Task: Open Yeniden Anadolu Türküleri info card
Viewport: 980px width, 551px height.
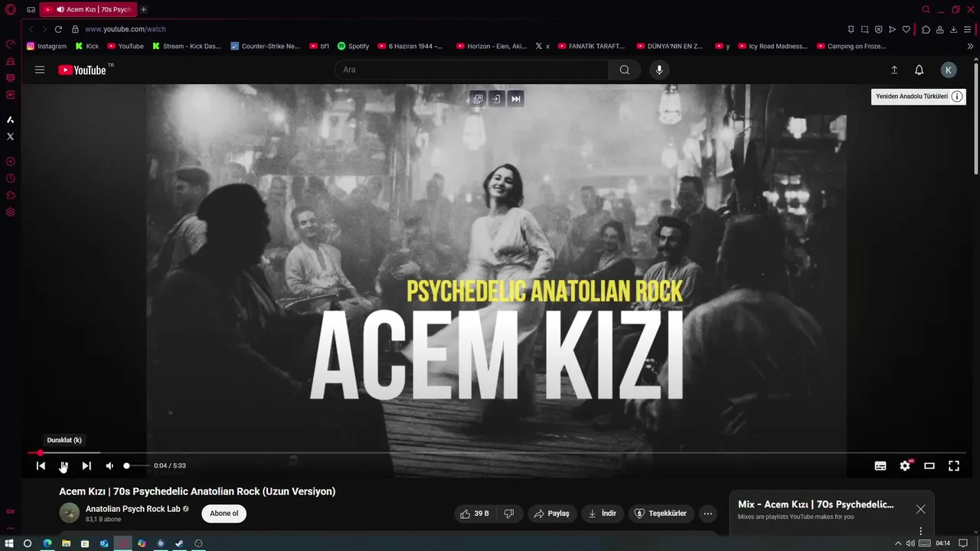Action: tap(919, 96)
